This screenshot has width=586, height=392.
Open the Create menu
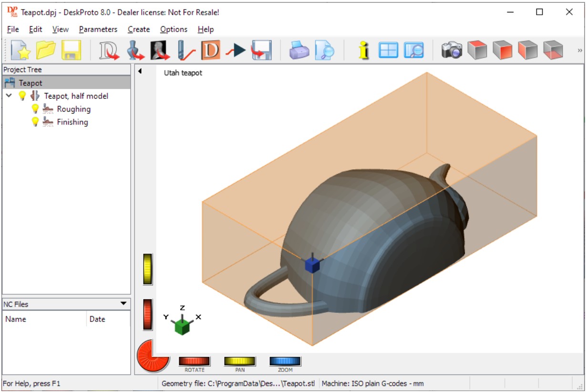point(139,29)
